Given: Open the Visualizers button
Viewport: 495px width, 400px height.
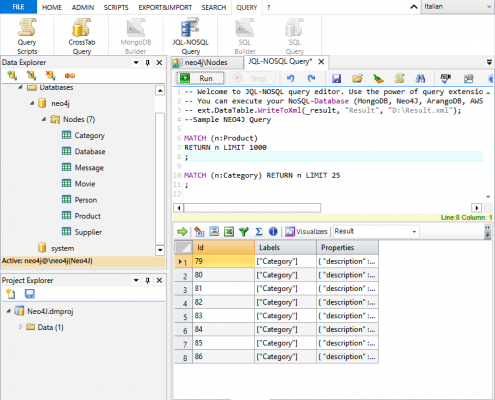Looking at the screenshot, I should (x=306, y=231).
